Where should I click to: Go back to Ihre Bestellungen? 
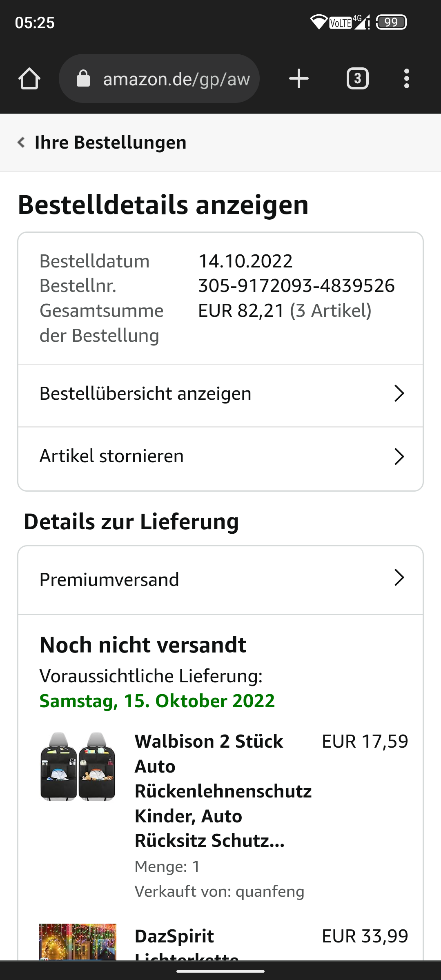click(x=110, y=143)
